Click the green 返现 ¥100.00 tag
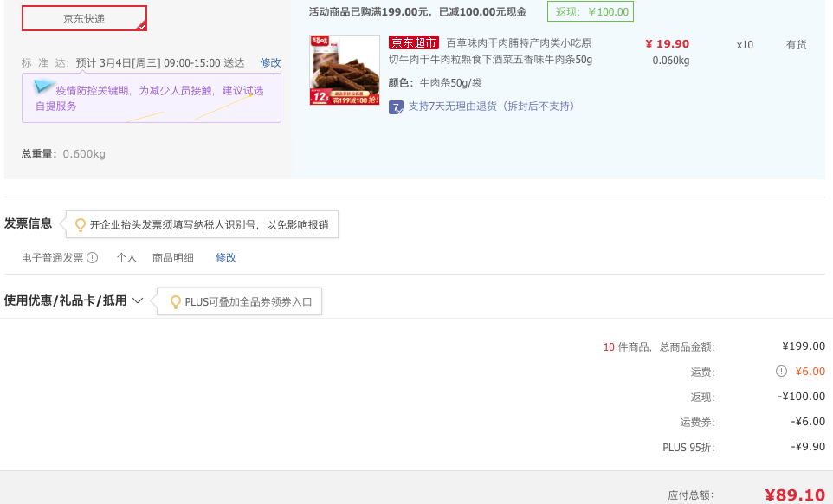Image resolution: width=833 pixels, height=504 pixels. 591,11
